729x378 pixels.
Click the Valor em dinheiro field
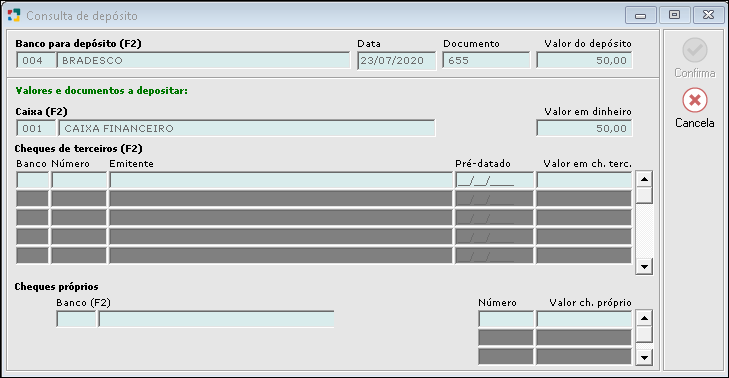point(584,128)
